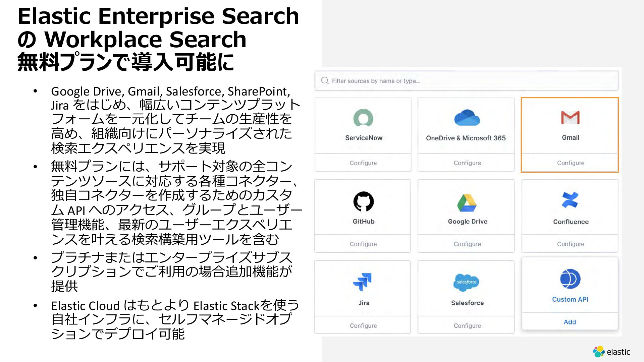The width and height of the screenshot is (644, 362).
Task: Click the ServiceNow logo icon
Action: [363, 118]
